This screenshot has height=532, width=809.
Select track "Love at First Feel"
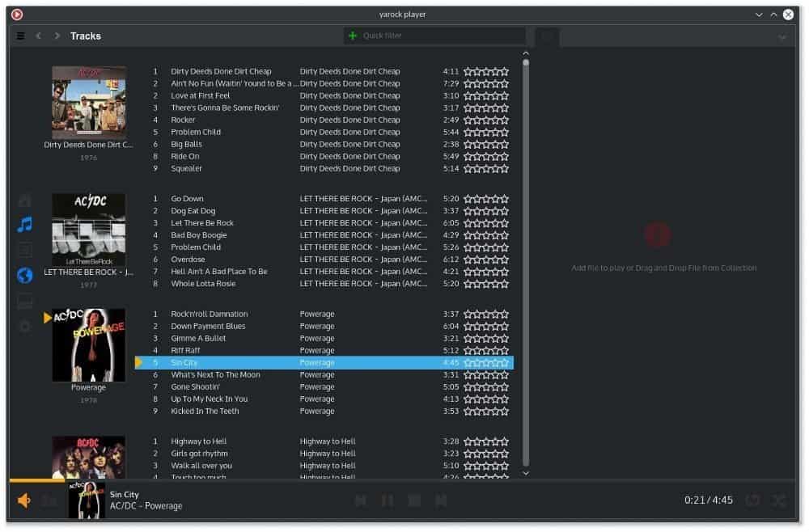[200, 95]
